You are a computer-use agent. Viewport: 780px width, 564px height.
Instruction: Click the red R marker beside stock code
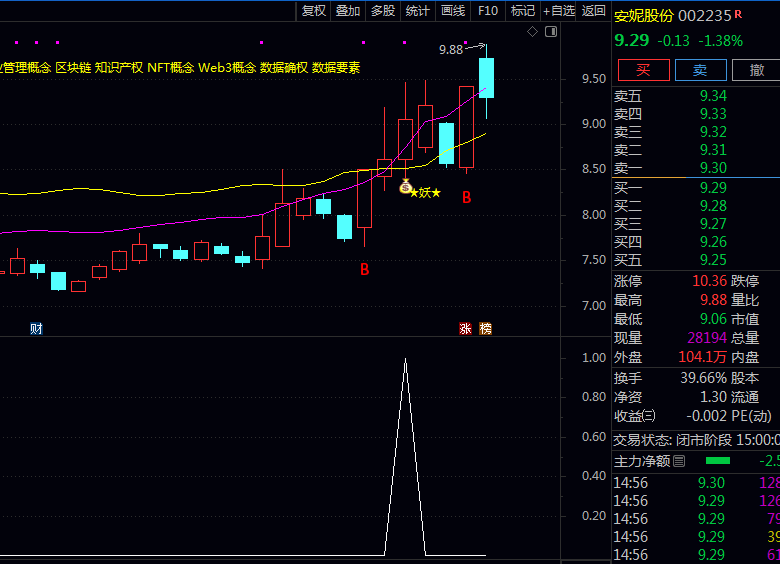[x=739, y=15]
